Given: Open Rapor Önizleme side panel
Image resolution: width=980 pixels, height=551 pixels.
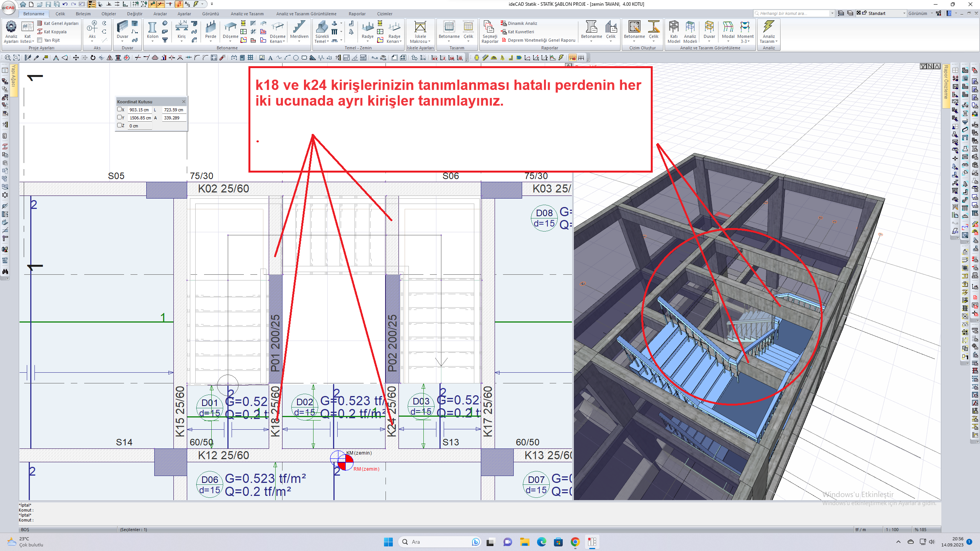Looking at the screenshot, I should 946,86.
